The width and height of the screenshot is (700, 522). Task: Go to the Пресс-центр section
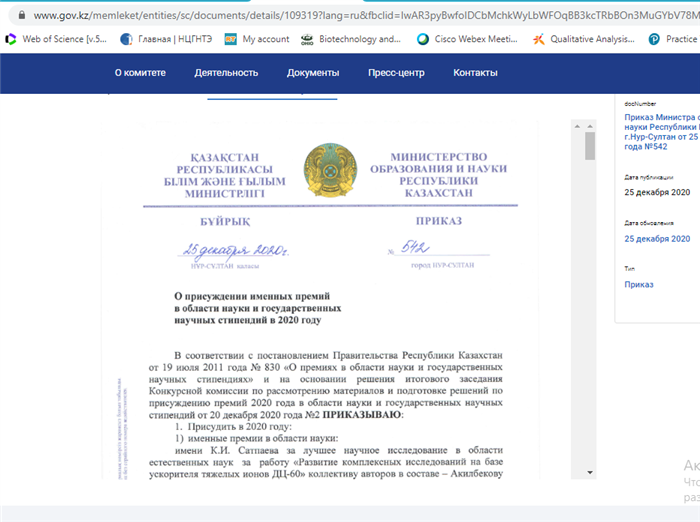396,73
